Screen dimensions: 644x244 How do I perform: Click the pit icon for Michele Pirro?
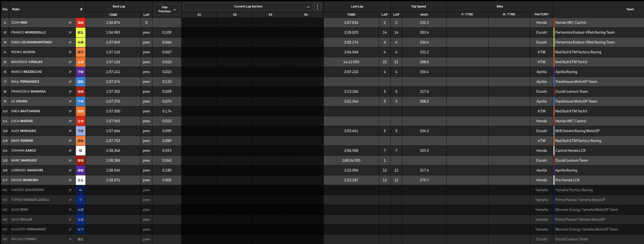tap(70, 239)
